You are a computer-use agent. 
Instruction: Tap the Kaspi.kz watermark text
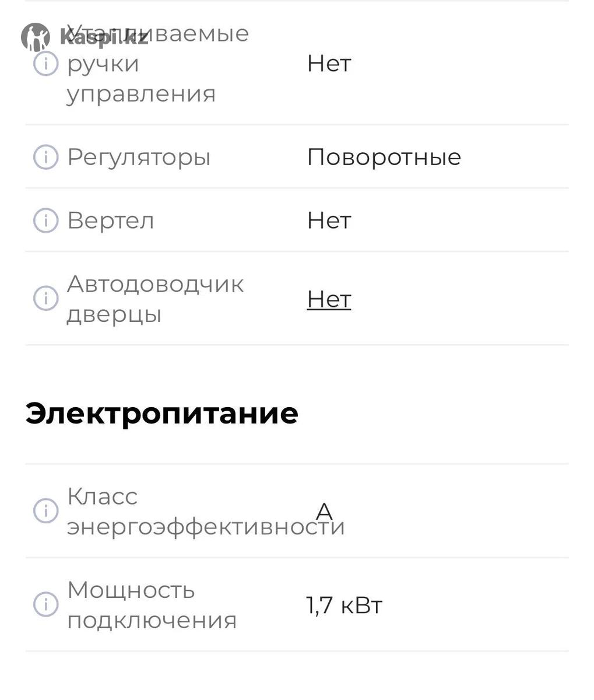(104, 38)
